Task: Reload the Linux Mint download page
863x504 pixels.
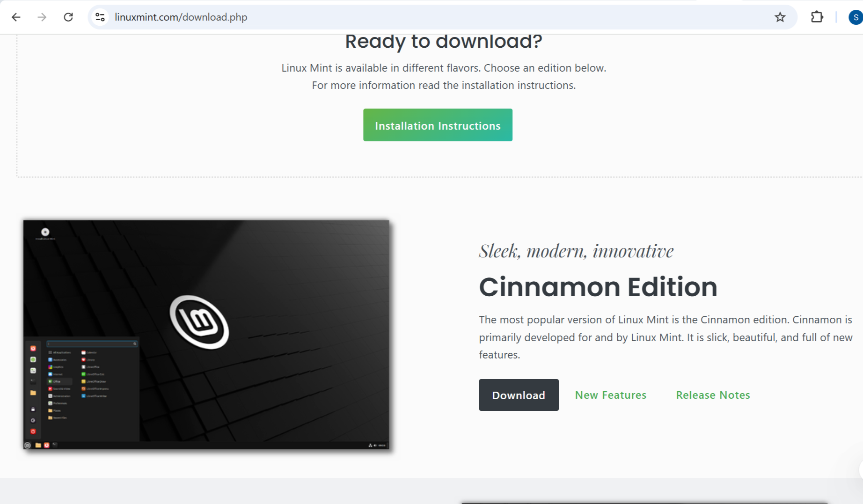Action: [x=68, y=17]
